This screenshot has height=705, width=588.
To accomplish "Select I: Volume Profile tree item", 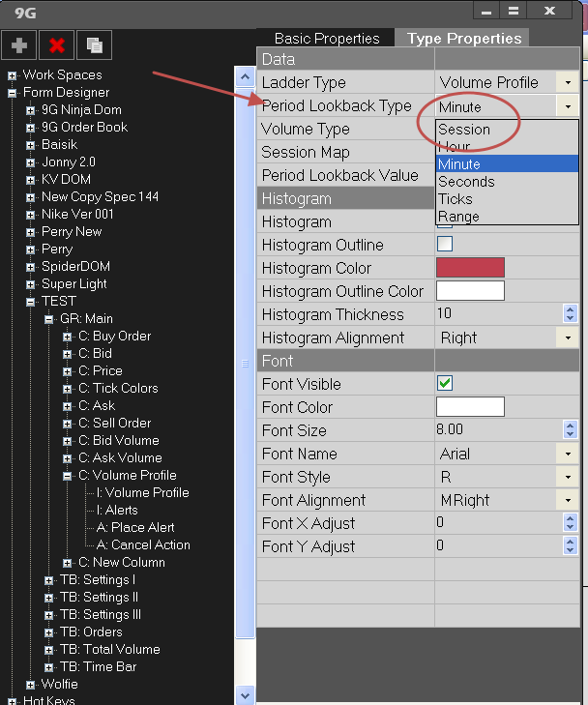I will (x=142, y=492).
